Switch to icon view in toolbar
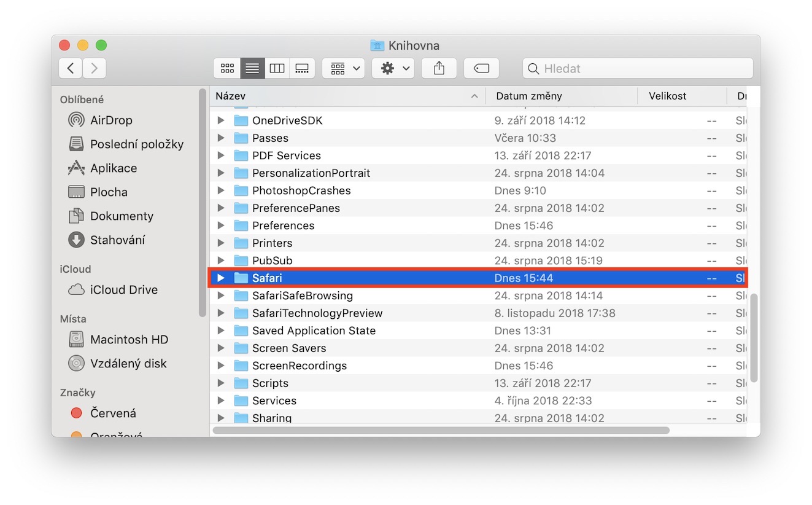The width and height of the screenshot is (812, 505). (226, 68)
